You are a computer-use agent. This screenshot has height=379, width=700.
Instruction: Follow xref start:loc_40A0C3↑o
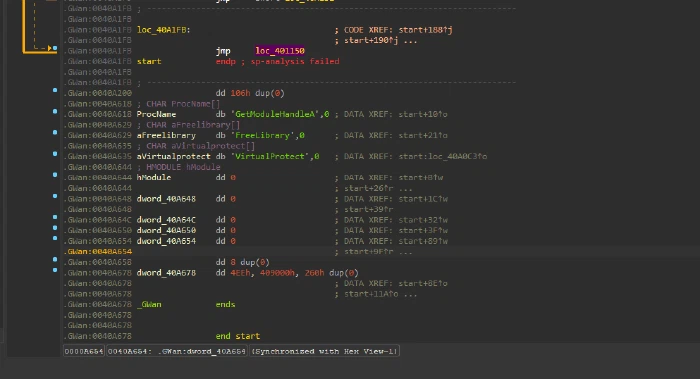[443, 156]
